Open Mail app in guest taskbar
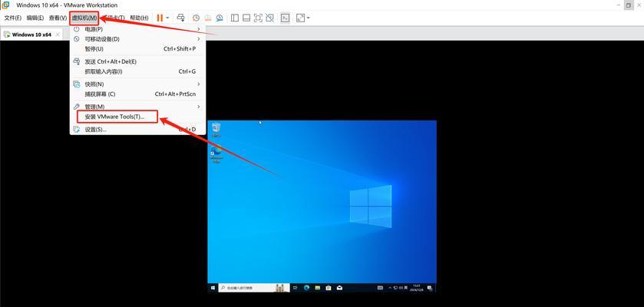 [340, 288]
